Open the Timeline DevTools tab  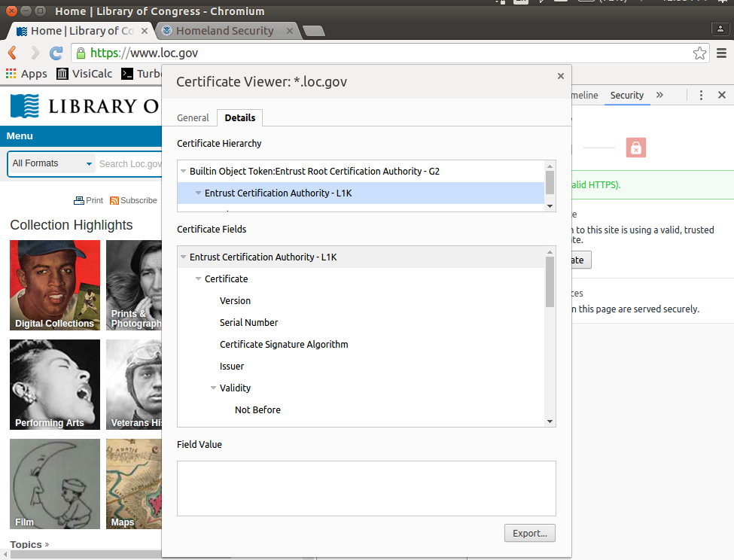[x=585, y=96]
